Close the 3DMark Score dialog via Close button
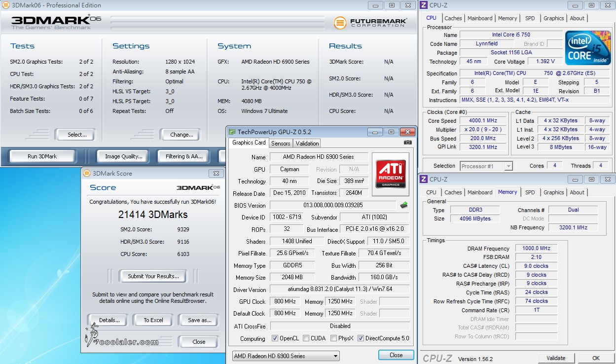The height and width of the screenshot is (364, 616). 199,341
